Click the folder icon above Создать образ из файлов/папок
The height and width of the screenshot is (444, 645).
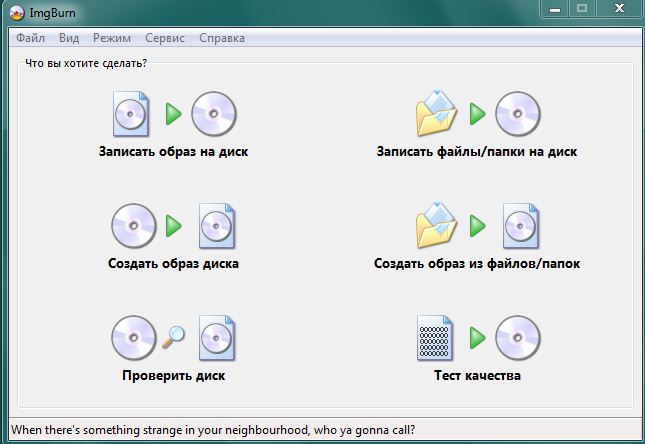(x=436, y=225)
